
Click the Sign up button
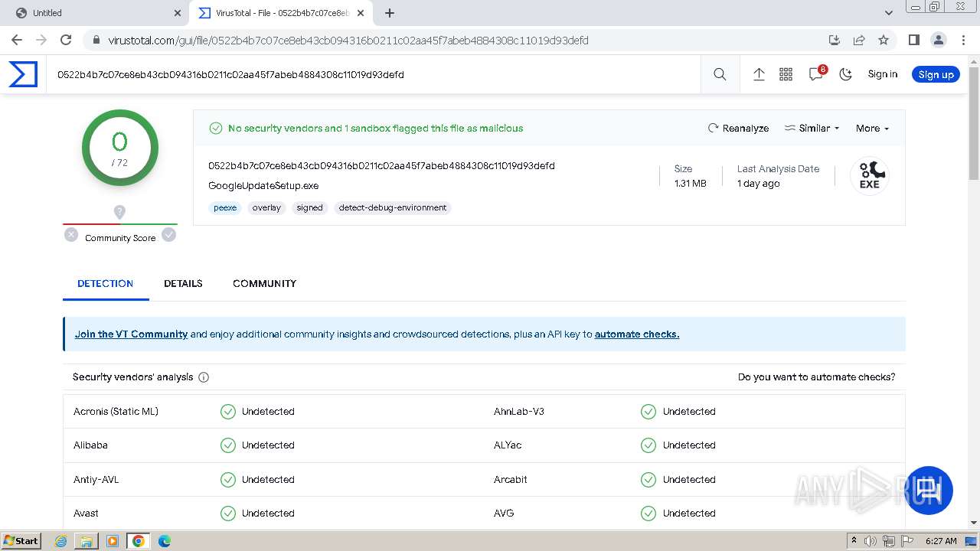[x=936, y=74]
